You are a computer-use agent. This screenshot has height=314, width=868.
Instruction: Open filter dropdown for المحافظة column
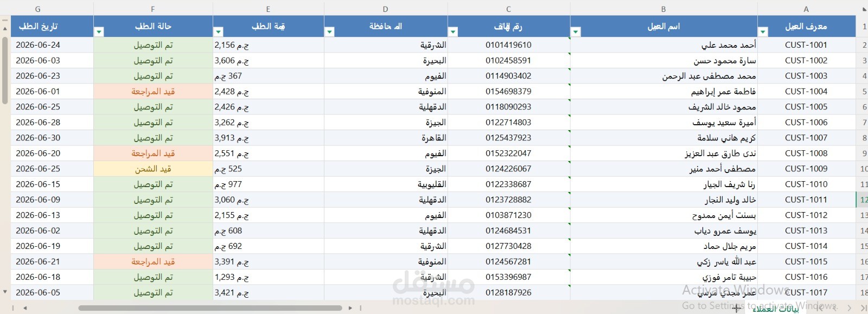pyautogui.click(x=329, y=32)
